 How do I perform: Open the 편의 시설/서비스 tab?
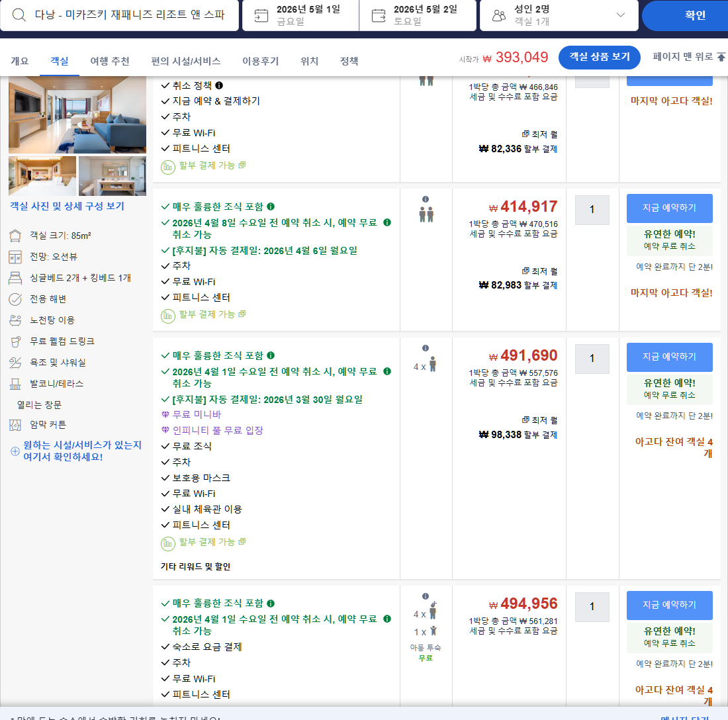click(x=186, y=61)
